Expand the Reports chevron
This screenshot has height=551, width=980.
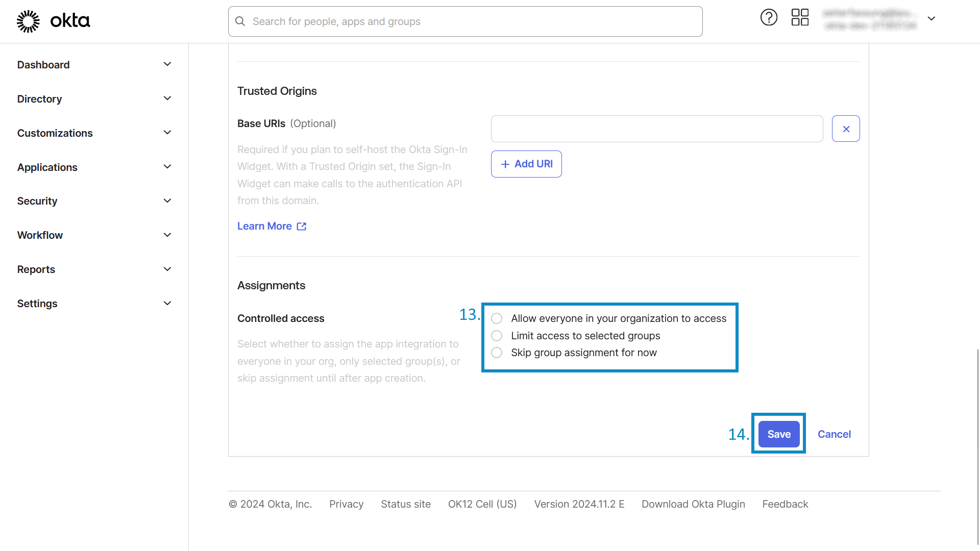click(x=167, y=269)
